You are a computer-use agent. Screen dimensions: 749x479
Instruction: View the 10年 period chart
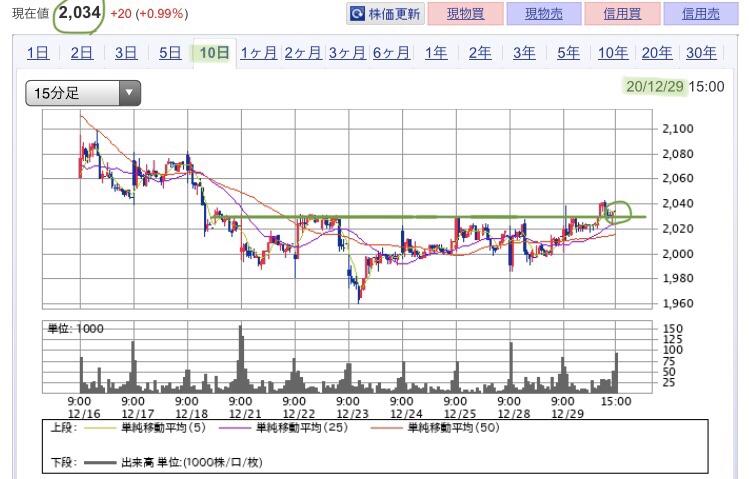pyautogui.click(x=613, y=53)
